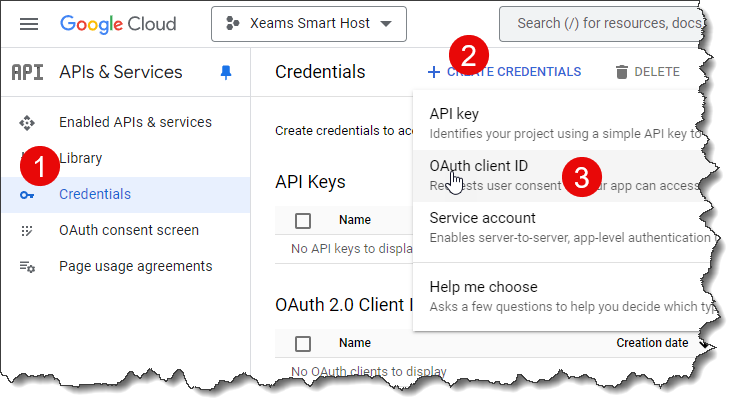Click the Create Credentials button
Viewport: 741px width, 413px height.
point(504,72)
